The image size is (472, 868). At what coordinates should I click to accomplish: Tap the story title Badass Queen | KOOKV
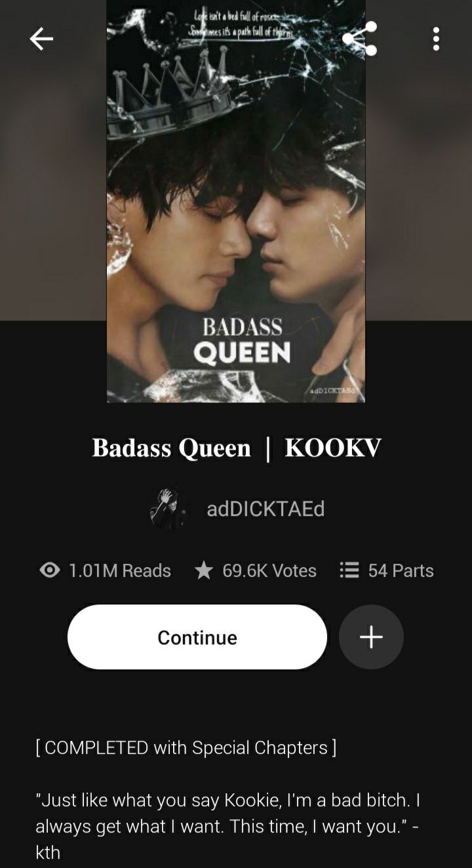pos(237,448)
